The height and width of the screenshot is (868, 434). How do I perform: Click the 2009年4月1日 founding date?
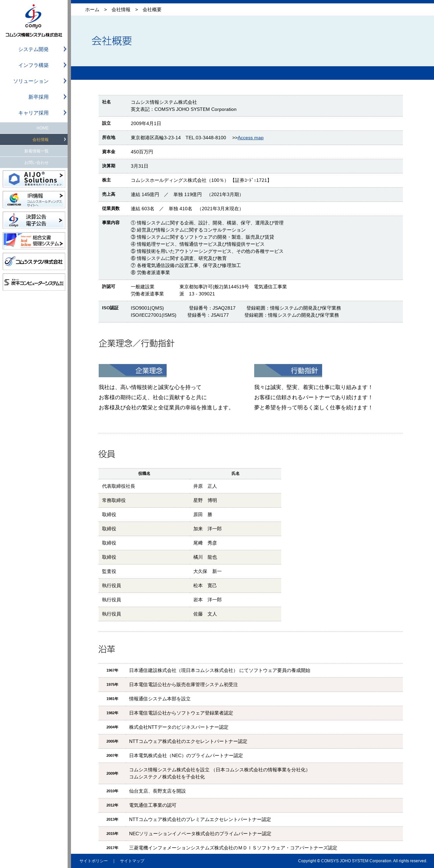point(146,123)
